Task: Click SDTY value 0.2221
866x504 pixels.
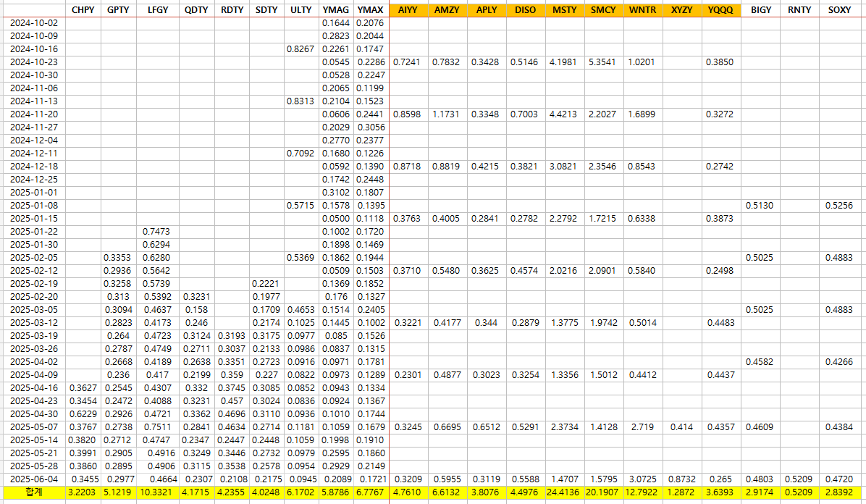Action: (266, 284)
